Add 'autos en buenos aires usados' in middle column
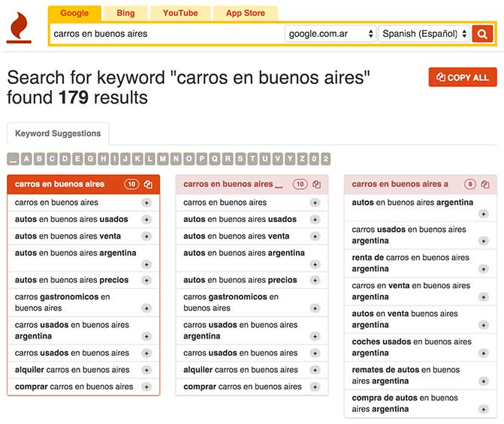The width and height of the screenshot is (504, 424). 315,219
